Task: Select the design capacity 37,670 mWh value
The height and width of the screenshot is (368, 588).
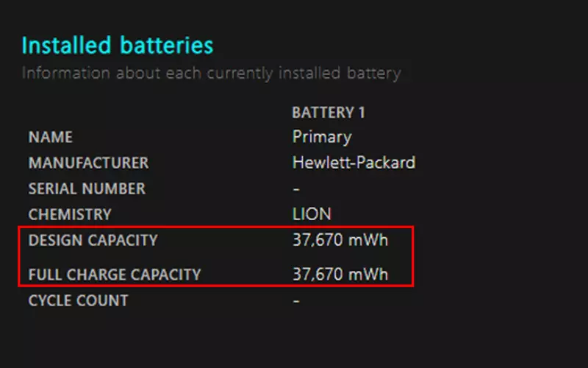Action: click(340, 240)
